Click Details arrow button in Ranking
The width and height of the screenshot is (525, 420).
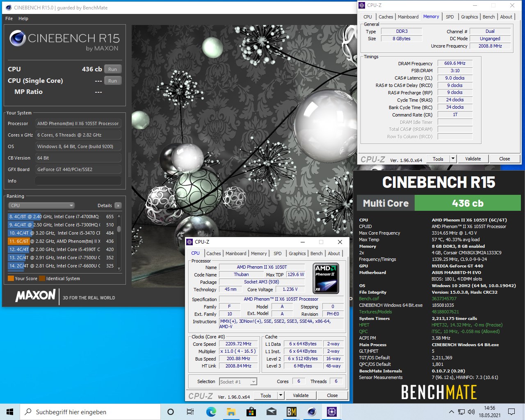(x=118, y=205)
